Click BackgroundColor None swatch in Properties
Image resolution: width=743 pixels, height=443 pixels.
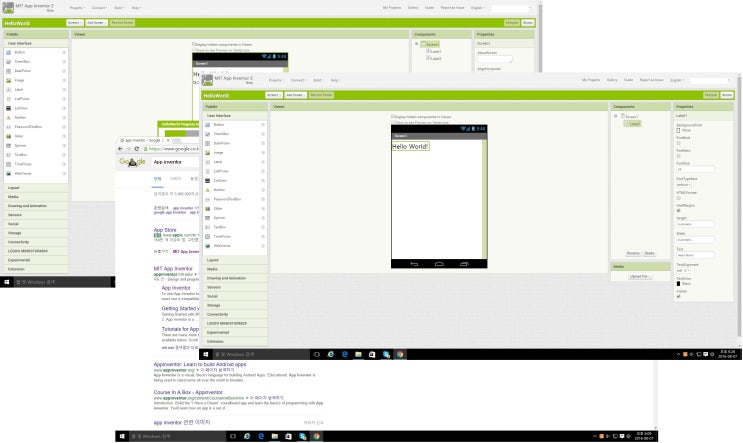click(679, 130)
